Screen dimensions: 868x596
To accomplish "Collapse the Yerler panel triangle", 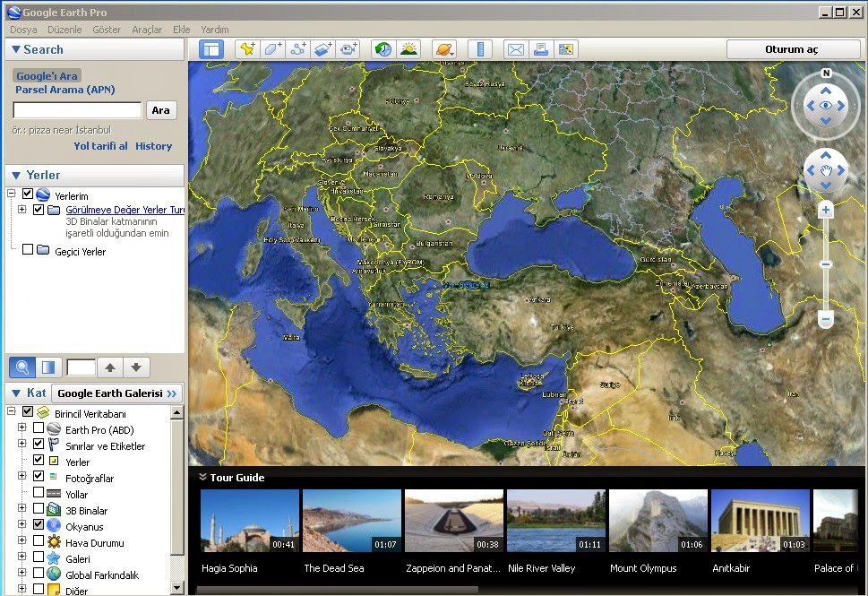I will coord(15,175).
